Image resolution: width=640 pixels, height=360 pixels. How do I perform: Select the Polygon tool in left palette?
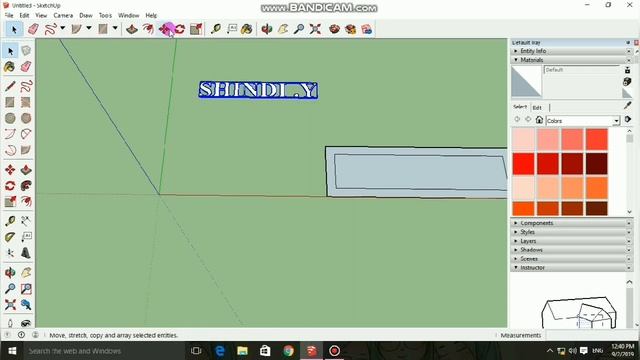click(x=26, y=118)
